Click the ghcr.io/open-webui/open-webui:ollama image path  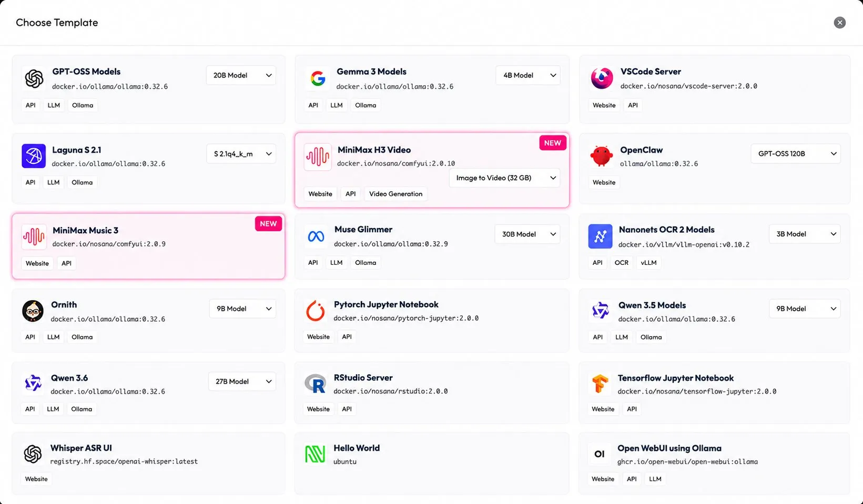pyautogui.click(x=688, y=461)
